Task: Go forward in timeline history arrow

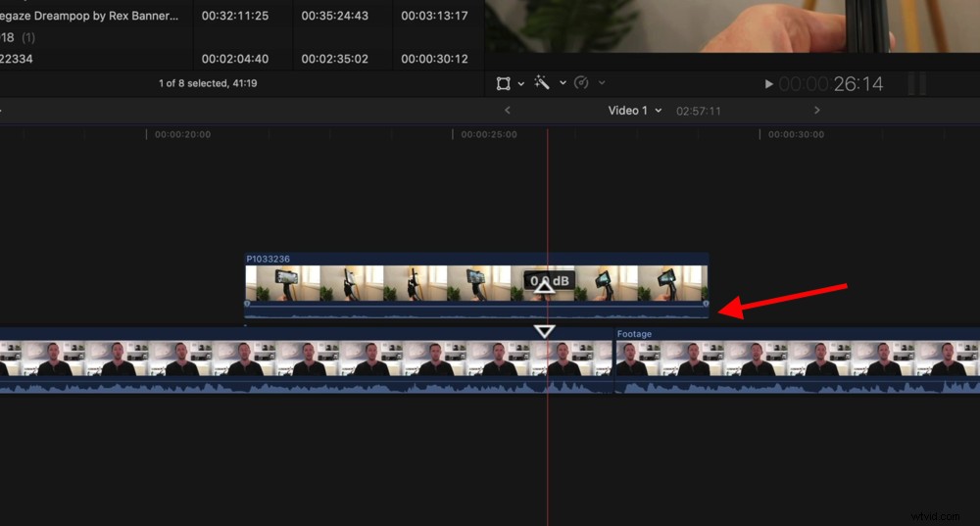Action: coord(817,111)
